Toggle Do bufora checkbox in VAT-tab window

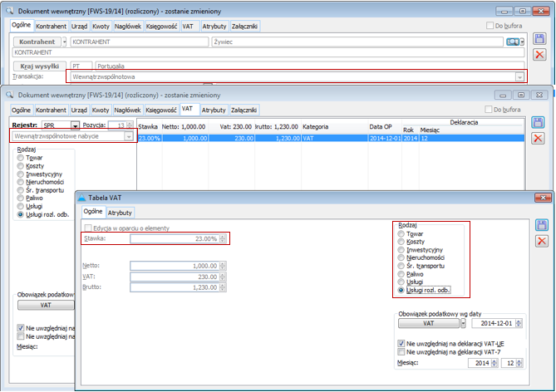pos(489,110)
